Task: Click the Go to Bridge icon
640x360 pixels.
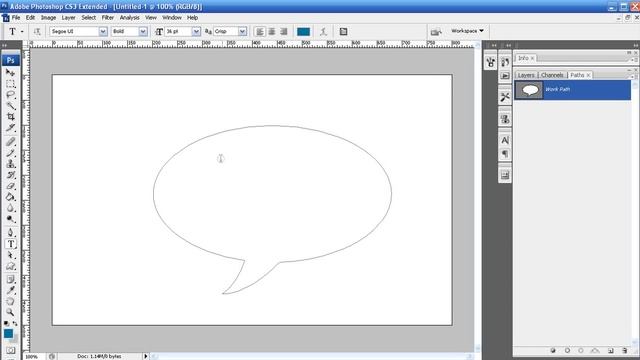Action: [x=436, y=32]
